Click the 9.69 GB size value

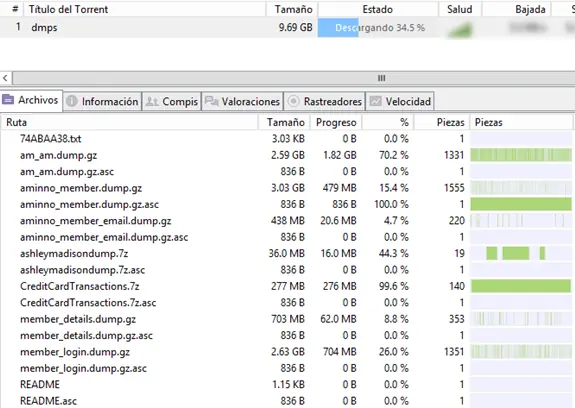pos(295,27)
